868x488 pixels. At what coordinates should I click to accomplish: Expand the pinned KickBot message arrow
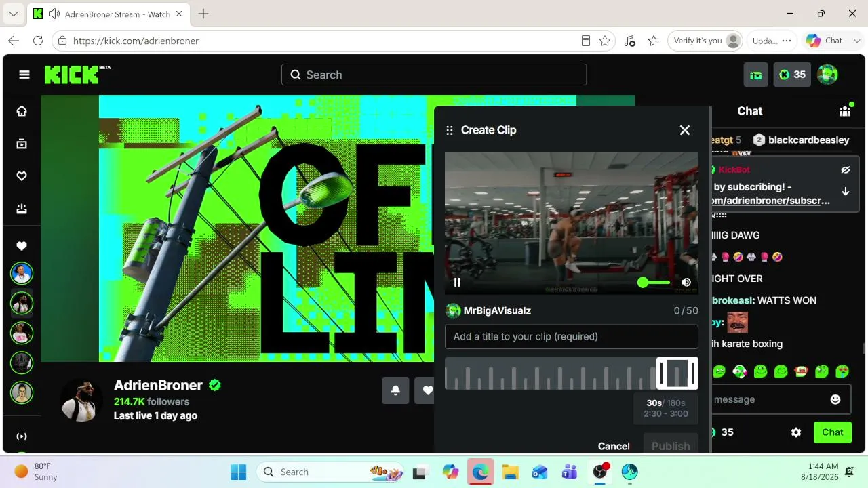(845, 191)
